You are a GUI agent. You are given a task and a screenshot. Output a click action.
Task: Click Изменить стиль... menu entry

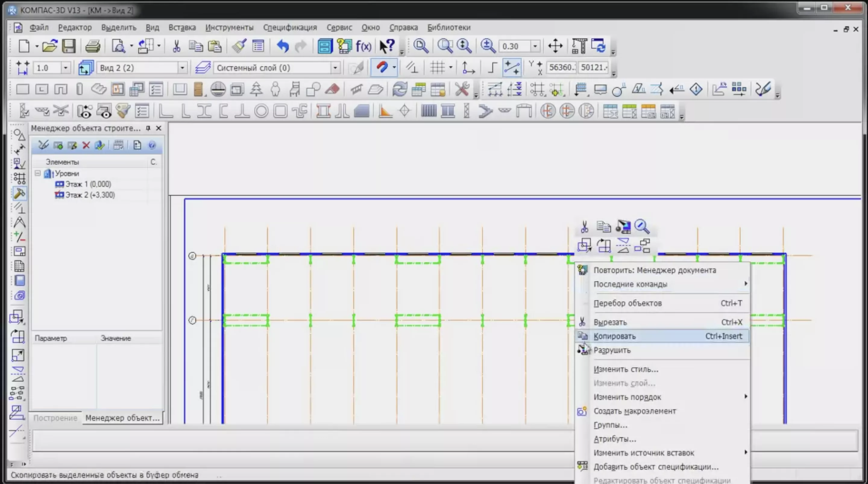pos(626,369)
